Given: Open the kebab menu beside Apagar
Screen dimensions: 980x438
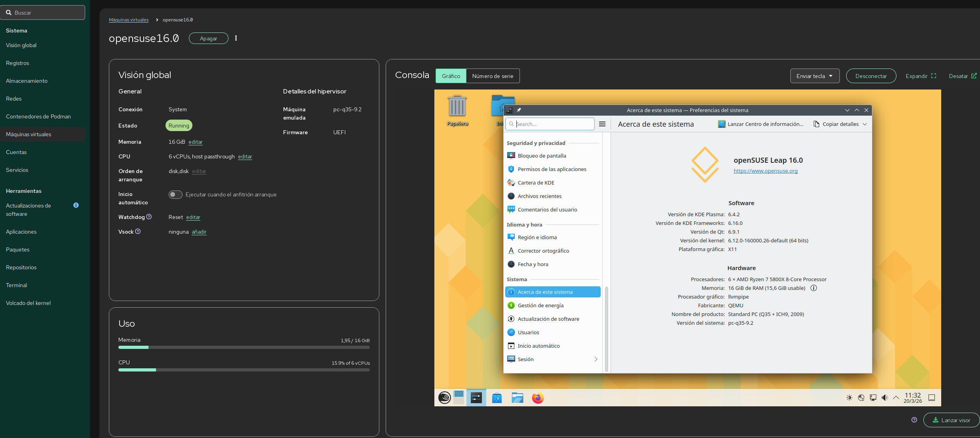Looking at the screenshot, I should (236, 38).
